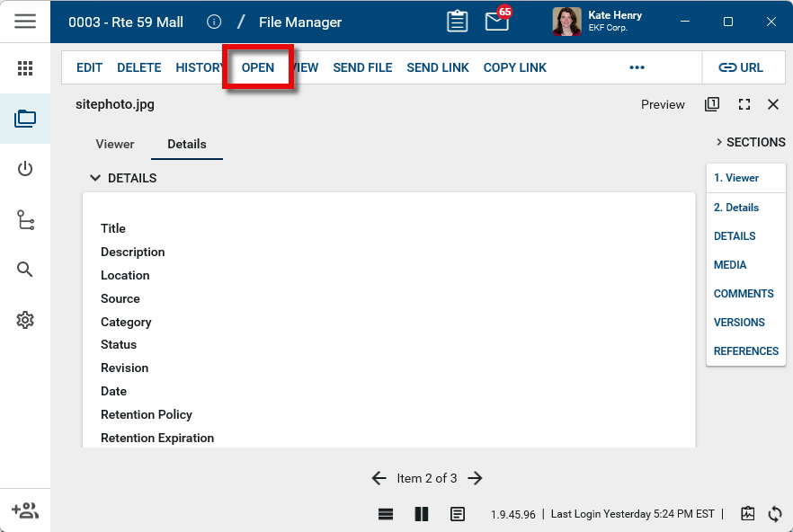Screen dimensions: 793x532
Task: Switch to stacked rows layout view
Action: pyautogui.click(x=386, y=514)
